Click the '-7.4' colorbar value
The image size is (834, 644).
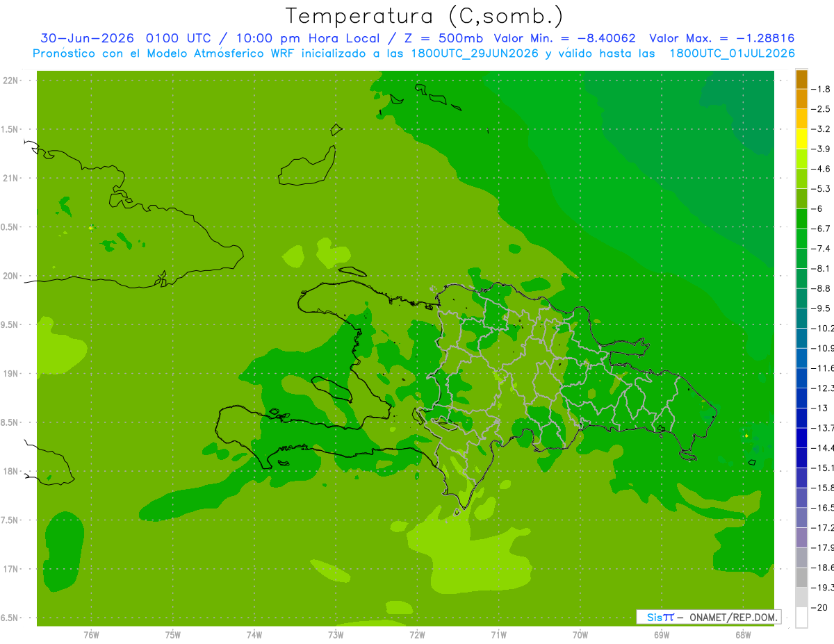[x=822, y=249]
